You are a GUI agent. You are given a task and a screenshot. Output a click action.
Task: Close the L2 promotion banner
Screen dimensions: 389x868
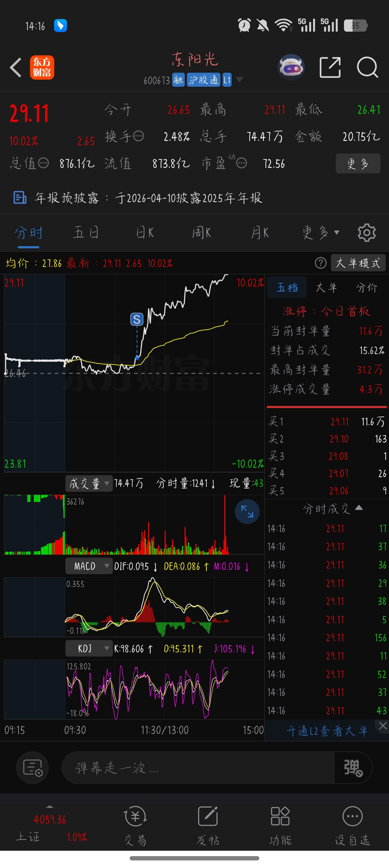point(383,726)
